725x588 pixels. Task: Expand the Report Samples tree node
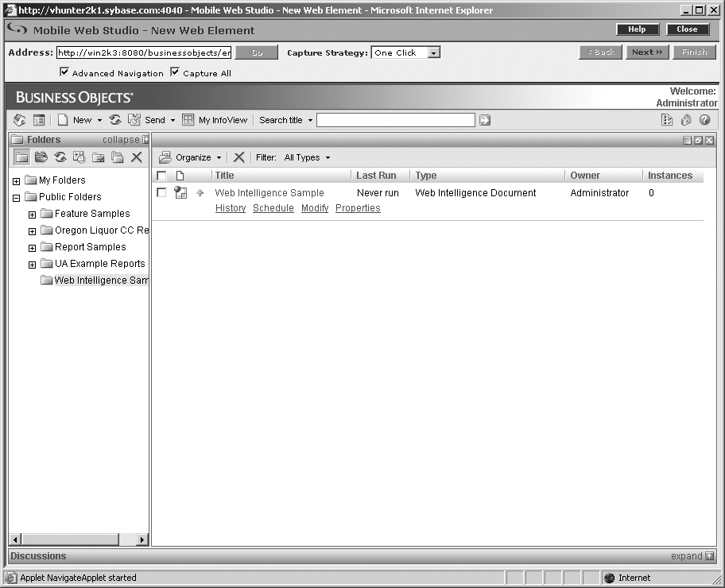(x=32, y=248)
